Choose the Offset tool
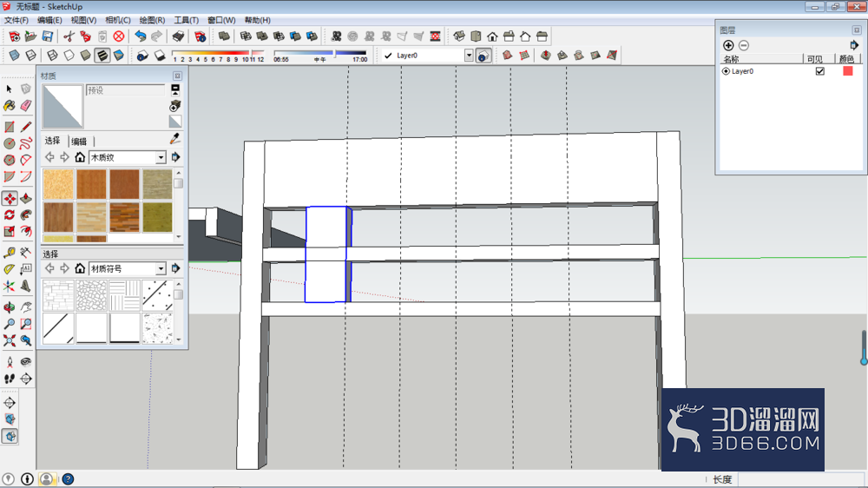Image resolution: width=868 pixels, height=488 pixels. point(25,231)
